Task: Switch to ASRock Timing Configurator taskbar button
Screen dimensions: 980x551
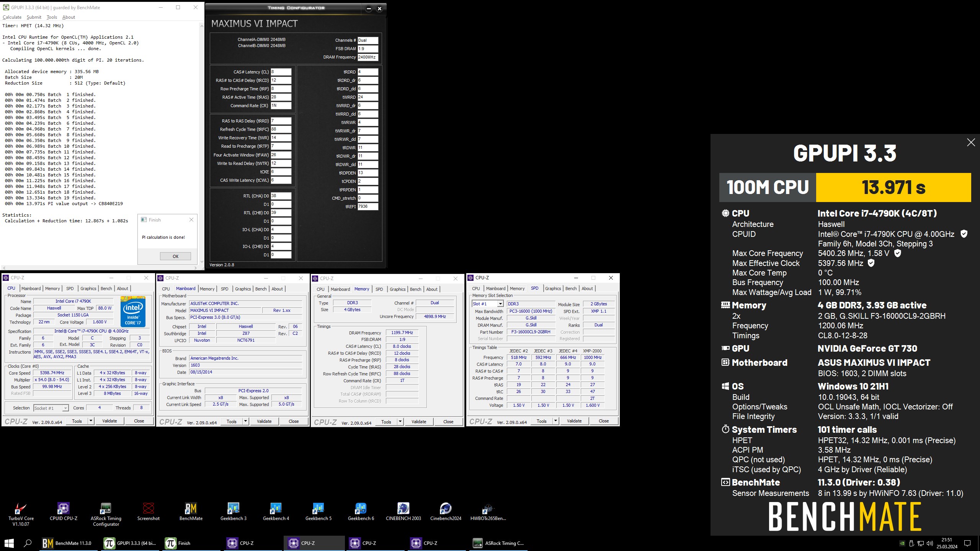Action: point(498,543)
